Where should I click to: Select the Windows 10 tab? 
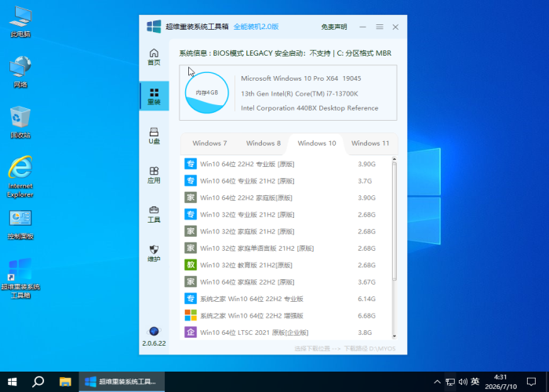[317, 143]
